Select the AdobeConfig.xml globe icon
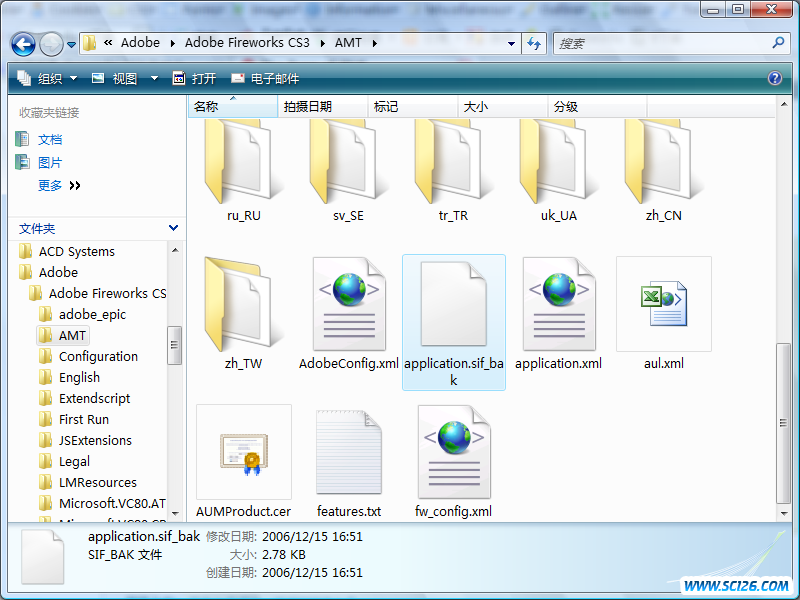Screen dimensions: 800x600 point(348,303)
